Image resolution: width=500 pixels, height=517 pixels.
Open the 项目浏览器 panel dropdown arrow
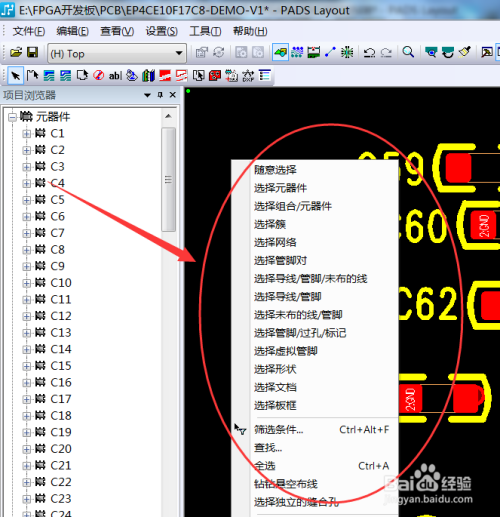(x=147, y=95)
